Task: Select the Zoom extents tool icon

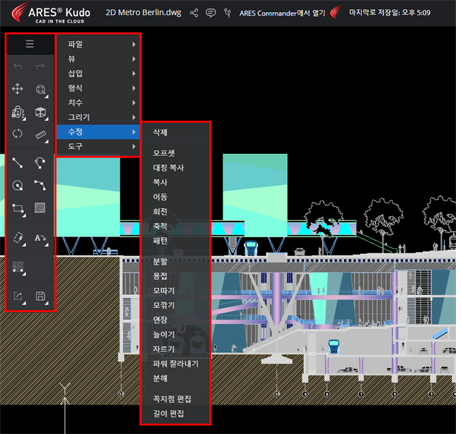Action: [x=41, y=90]
